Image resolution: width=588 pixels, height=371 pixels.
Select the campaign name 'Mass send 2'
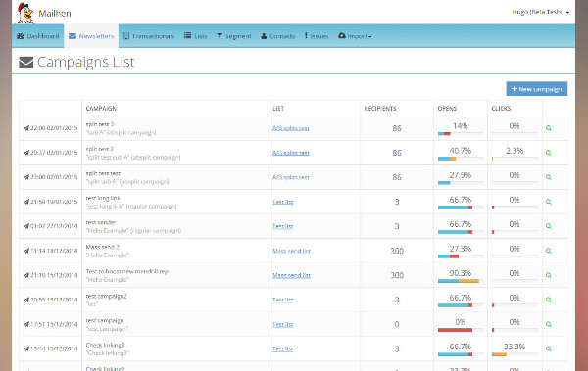[x=102, y=247]
